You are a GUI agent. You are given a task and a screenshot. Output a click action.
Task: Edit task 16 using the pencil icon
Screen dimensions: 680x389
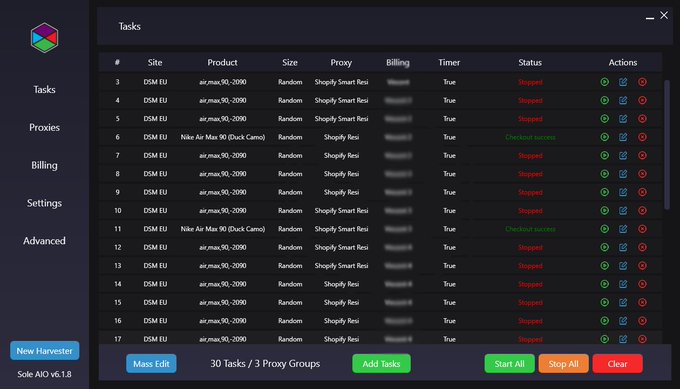point(623,321)
